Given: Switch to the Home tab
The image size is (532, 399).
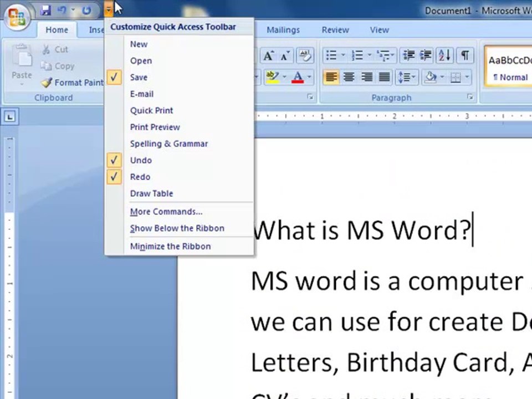Looking at the screenshot, I should [57, 30].
